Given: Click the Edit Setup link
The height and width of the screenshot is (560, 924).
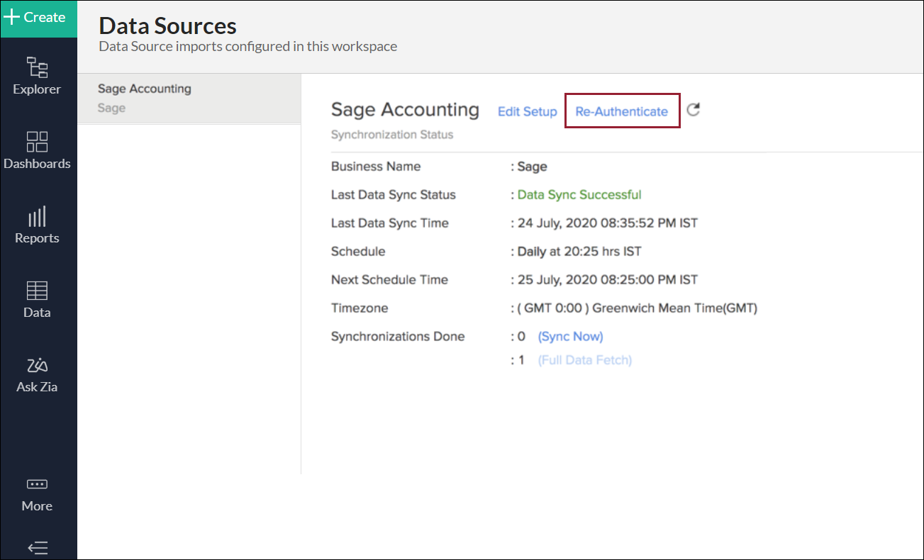Looking at the screenshot, I should click(x=527, y=111).
